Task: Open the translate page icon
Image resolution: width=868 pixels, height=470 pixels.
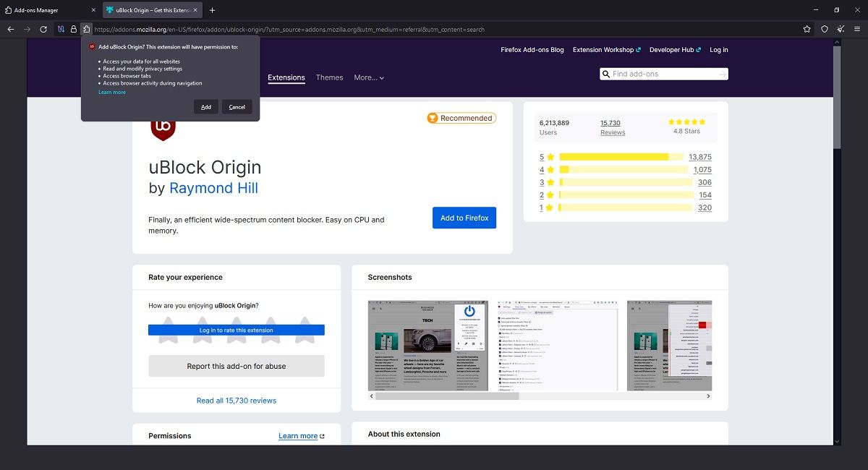Action: click(60, 30)
